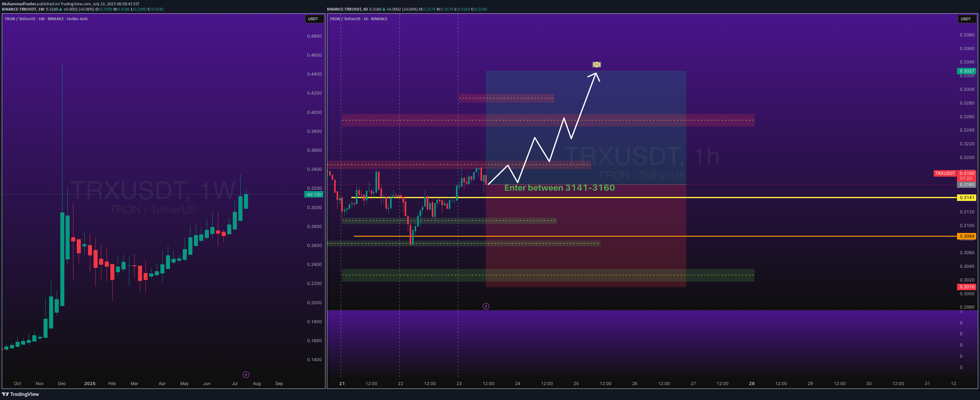Select the yellow horizontal line at 0.3141

[x=654, y=198]
